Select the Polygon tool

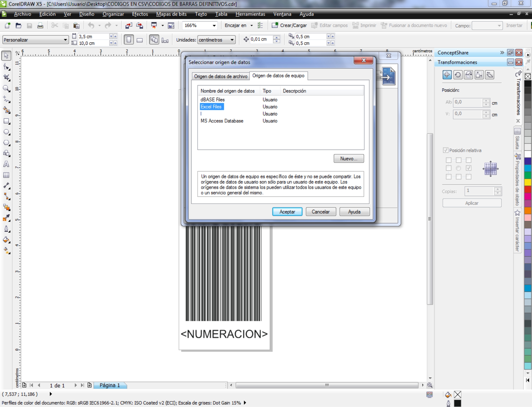6,143
